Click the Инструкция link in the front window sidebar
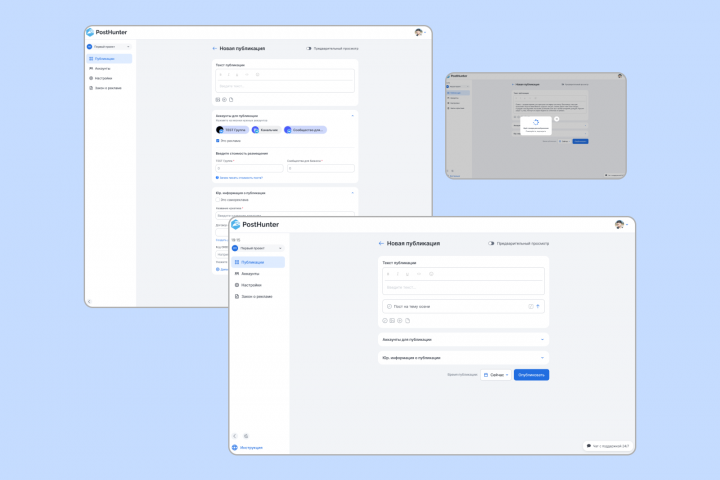Viewport: 720px width, 480px height. coord(248,447)
